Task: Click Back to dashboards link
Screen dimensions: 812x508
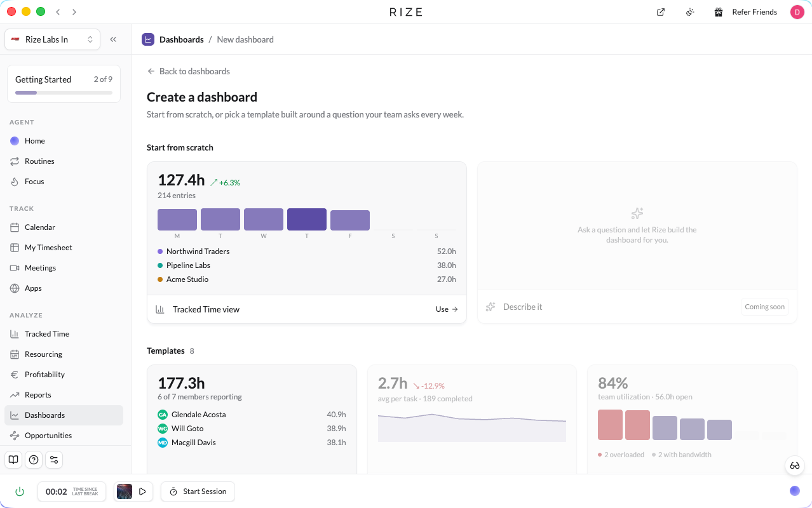Action: [x=189, y=71]
